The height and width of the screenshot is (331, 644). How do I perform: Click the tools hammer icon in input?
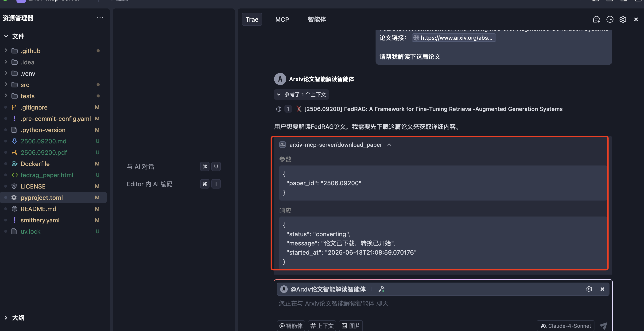(381, 289)
